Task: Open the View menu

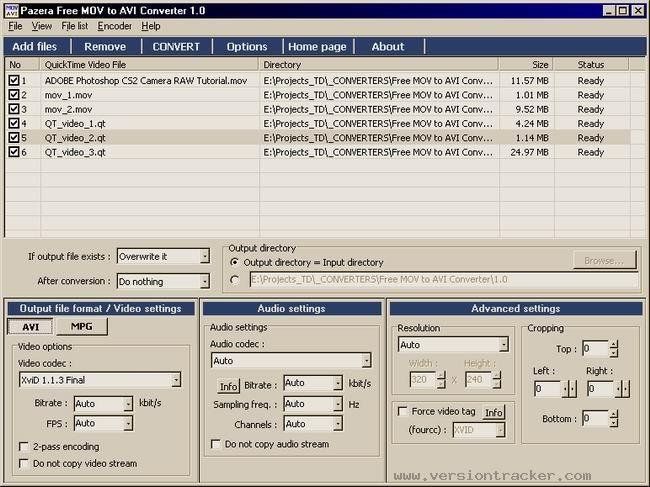Action: tap(42, 26)
